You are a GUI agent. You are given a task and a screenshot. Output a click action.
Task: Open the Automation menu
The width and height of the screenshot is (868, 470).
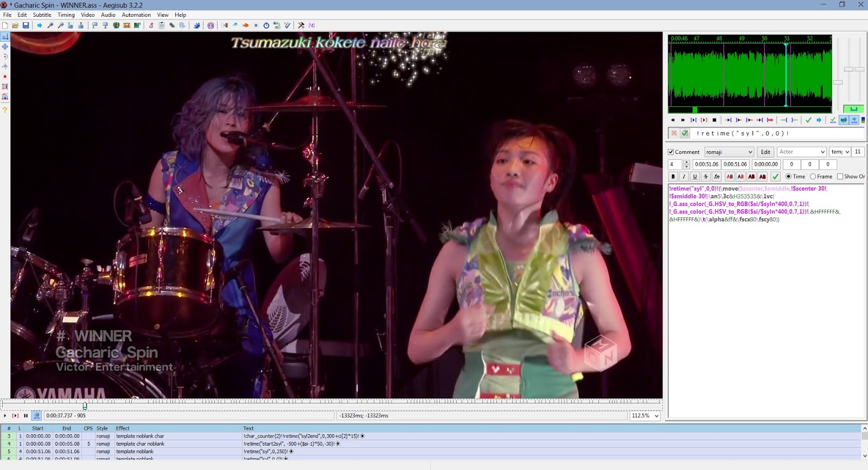click(136, 15)
